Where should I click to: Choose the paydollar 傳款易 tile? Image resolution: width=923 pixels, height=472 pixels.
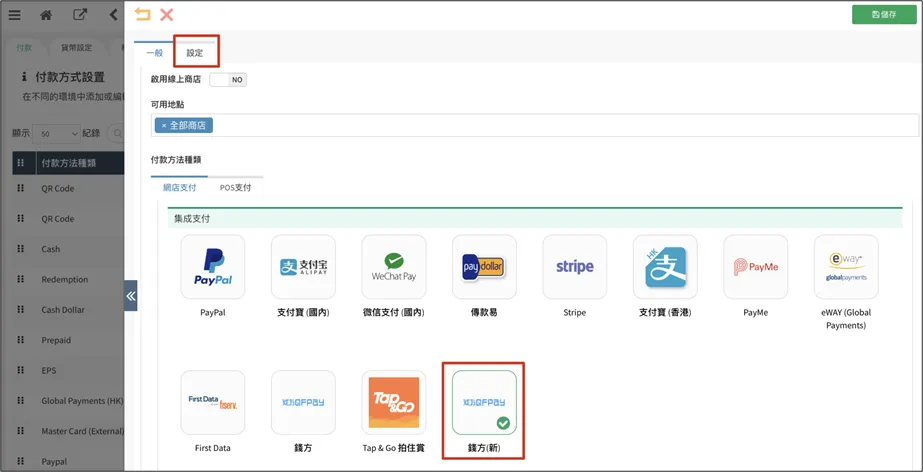pyautogui.click(x=484, y=267)
